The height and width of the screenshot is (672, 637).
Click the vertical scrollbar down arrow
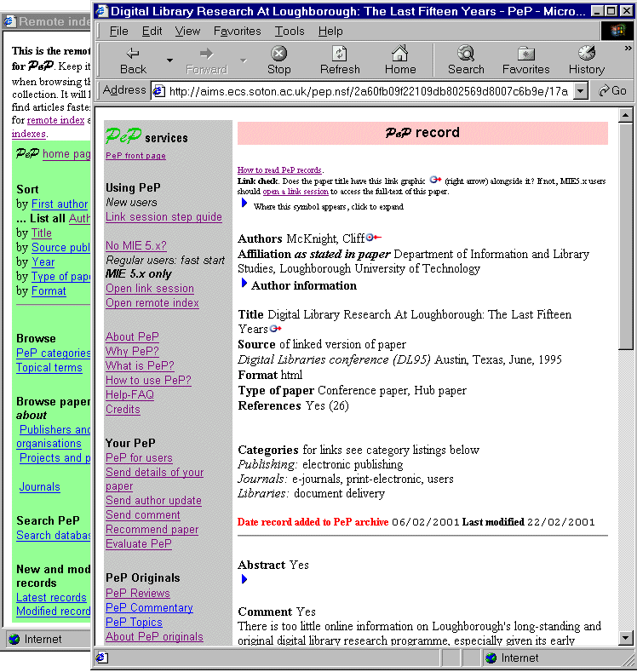pyautogui.click(x=626, y=638)
